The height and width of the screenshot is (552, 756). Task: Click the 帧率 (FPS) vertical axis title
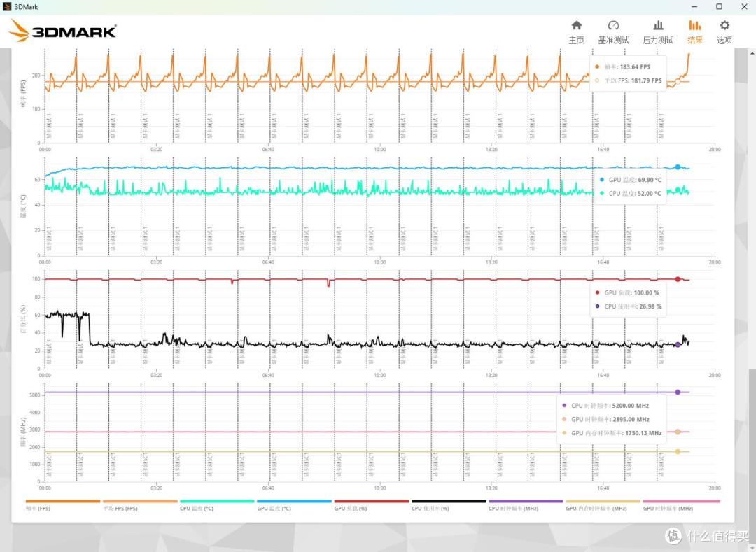point(23,94)
